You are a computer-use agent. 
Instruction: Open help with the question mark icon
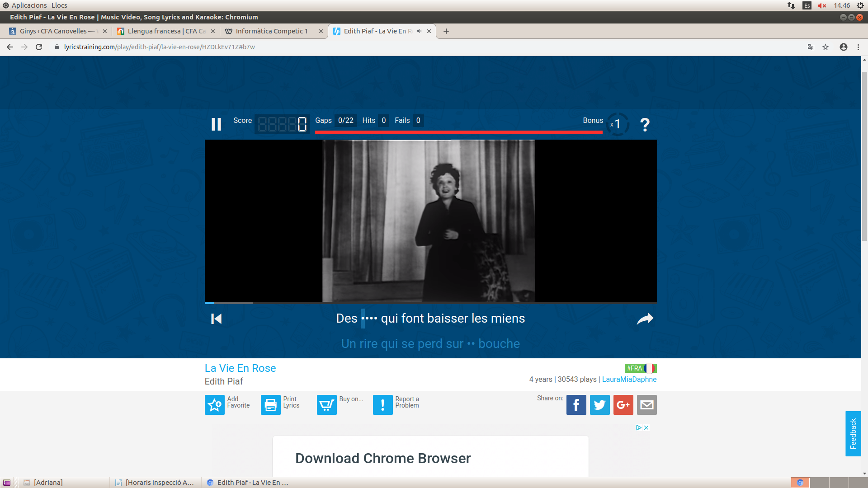tap(645, 124)
